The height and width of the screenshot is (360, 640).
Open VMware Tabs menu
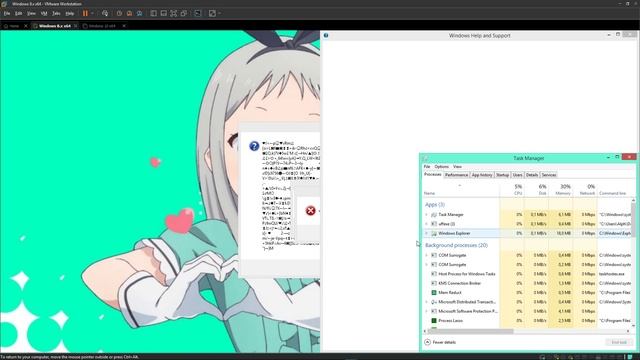[56, 13]
